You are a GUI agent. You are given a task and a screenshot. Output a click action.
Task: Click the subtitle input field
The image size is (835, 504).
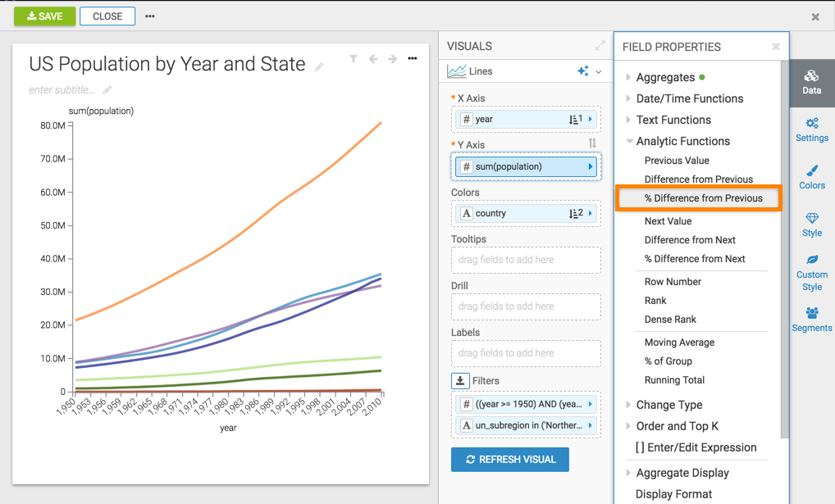(62, 90)
